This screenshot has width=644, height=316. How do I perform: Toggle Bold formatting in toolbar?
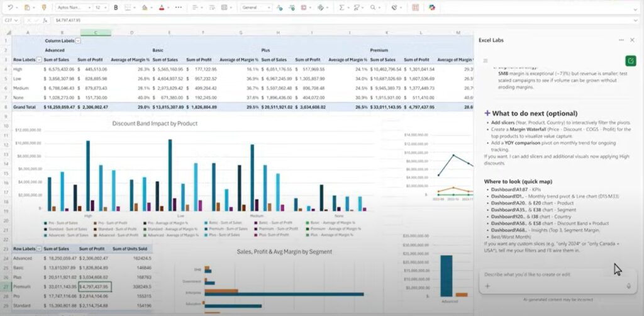tap(116, 8)
